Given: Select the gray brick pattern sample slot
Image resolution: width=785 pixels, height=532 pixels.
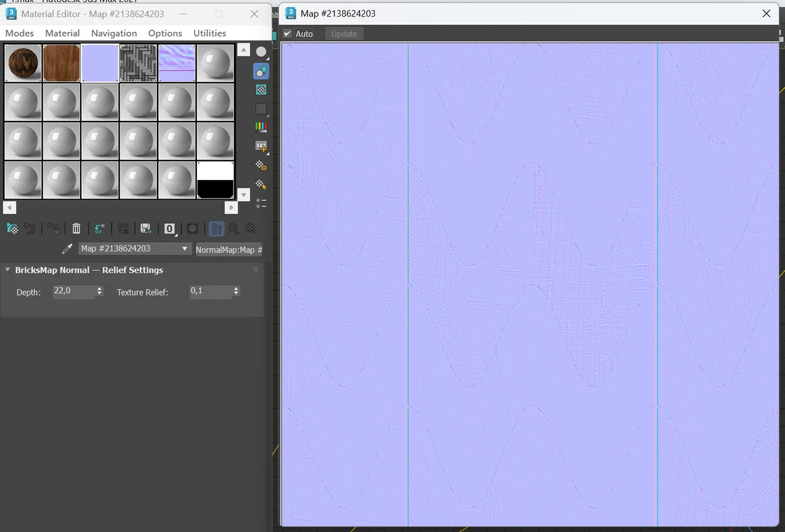Looking at the screenshot, I should pyautogui.click(x=138, y=63).
